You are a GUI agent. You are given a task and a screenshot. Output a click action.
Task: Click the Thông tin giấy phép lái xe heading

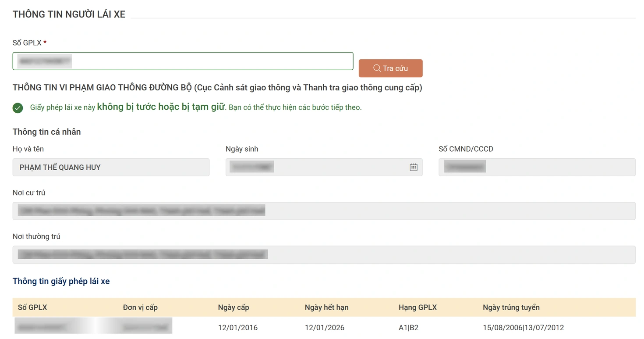61,282
